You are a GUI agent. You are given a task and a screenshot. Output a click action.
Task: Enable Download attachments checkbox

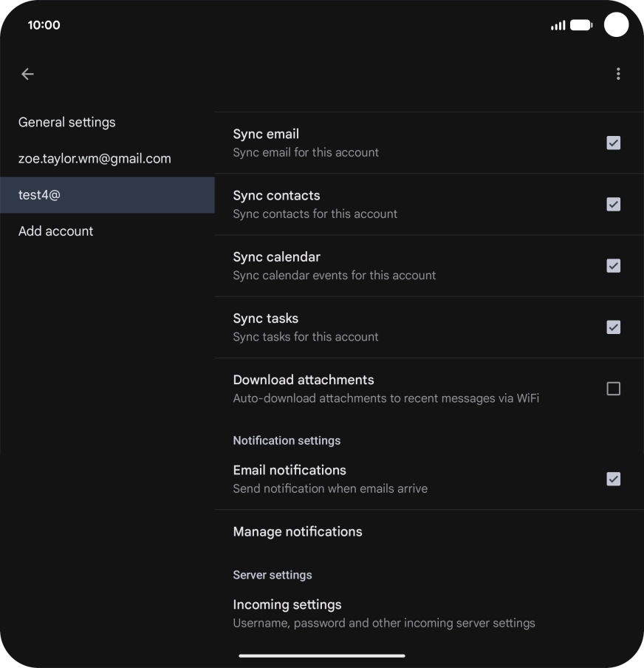[x=613, y=389]
